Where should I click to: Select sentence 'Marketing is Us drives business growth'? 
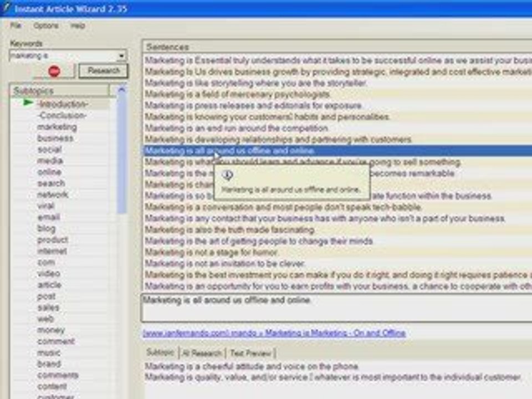337,71
